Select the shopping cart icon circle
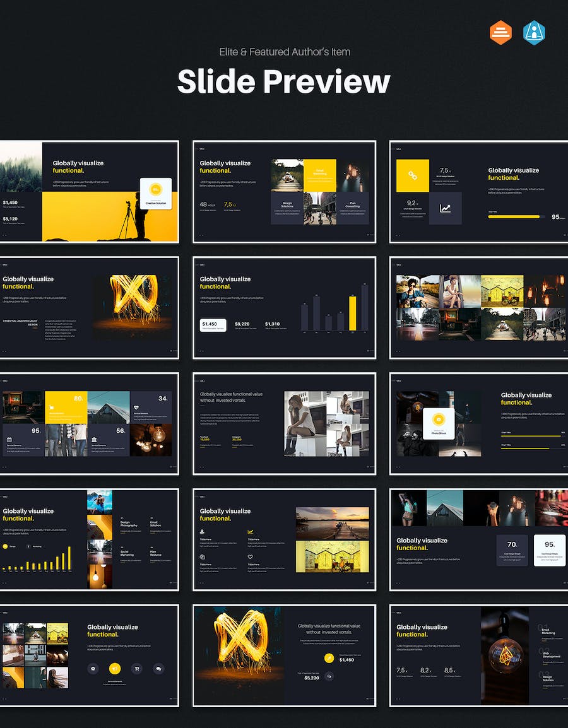The width and height of the screenshot is (568, 728). [136, 668]
